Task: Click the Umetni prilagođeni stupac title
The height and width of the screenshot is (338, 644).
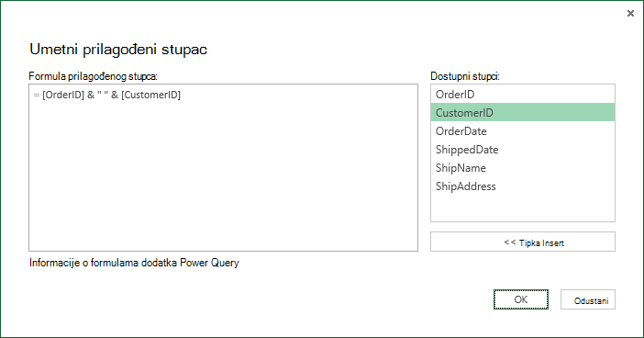Action: pyautogui.click(x=118, y=50)
